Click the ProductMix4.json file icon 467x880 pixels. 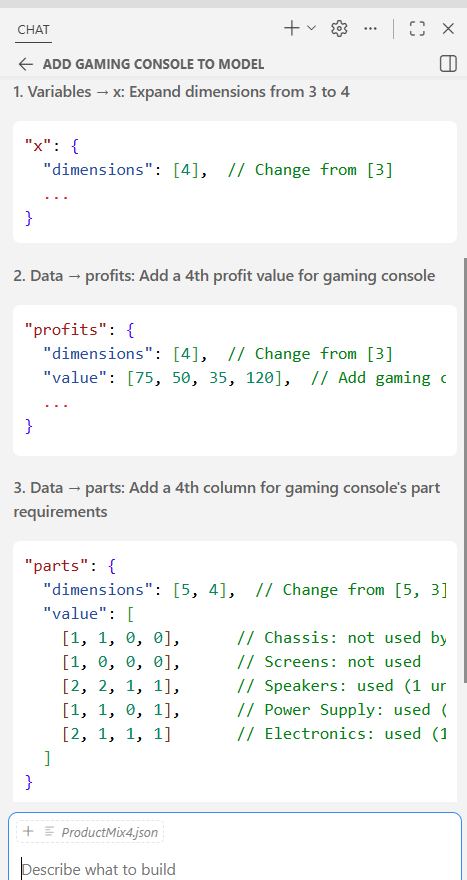[x=49, y=831]
